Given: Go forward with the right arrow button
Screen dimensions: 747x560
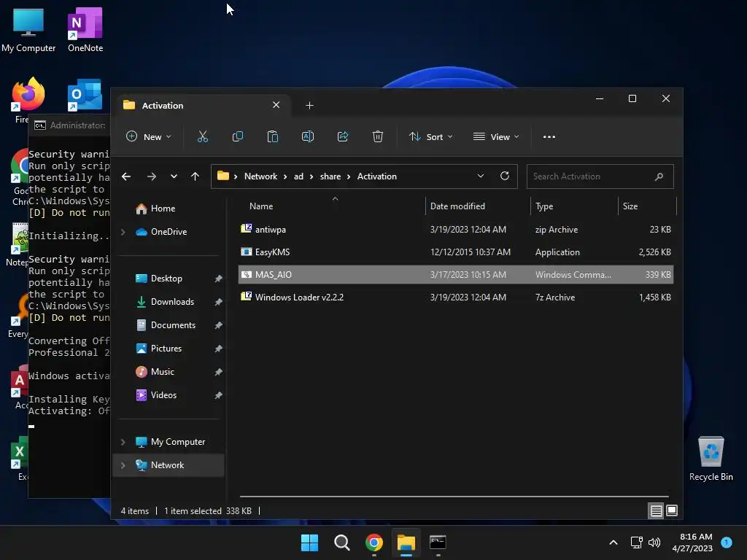Looking at the screenshot, I should [x=152, y=176].
